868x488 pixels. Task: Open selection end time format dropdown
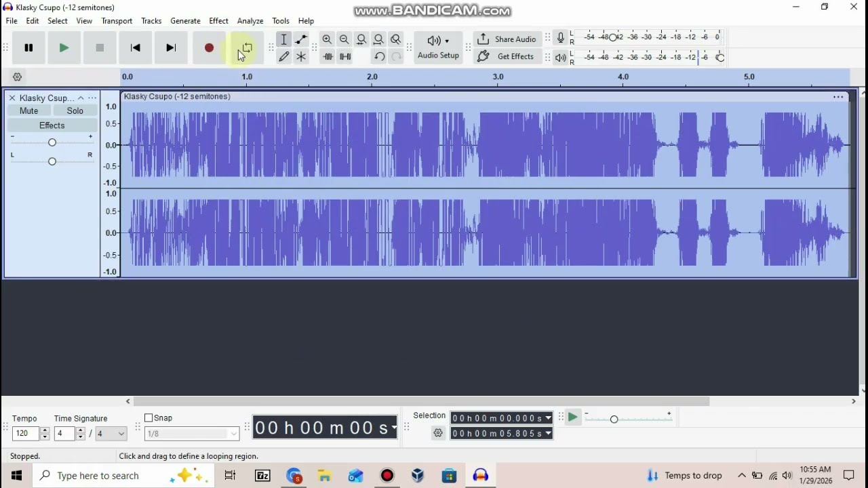[548, 434]
